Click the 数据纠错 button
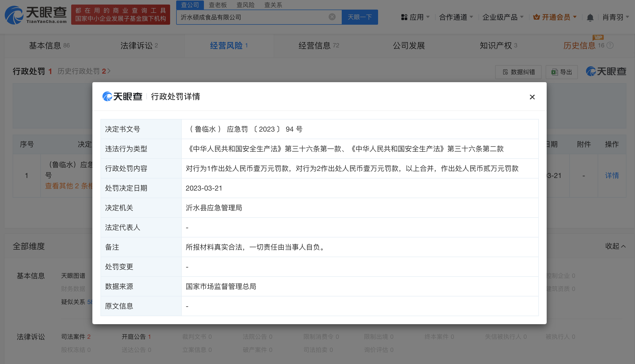 [518, 72]
